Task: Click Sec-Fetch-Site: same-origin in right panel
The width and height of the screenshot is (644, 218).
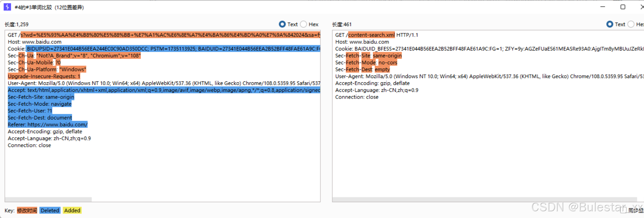Action: tap(368, 56)
